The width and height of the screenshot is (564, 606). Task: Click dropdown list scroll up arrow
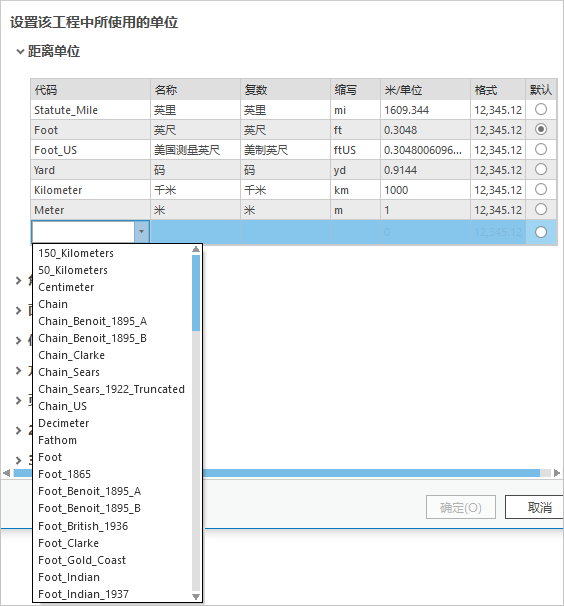196,250
